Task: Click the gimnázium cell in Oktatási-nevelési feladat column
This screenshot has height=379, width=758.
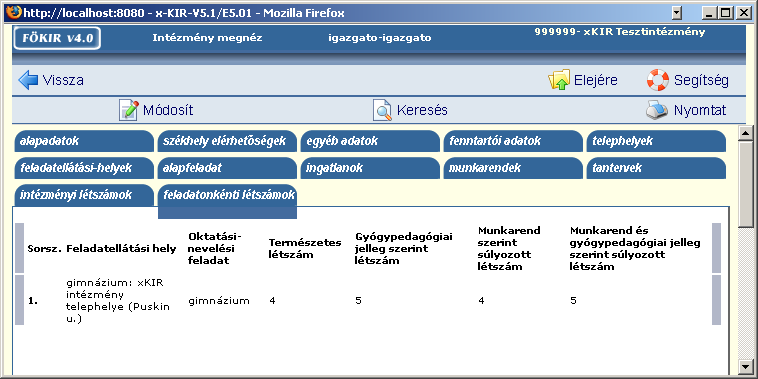Action: (219, 301)
